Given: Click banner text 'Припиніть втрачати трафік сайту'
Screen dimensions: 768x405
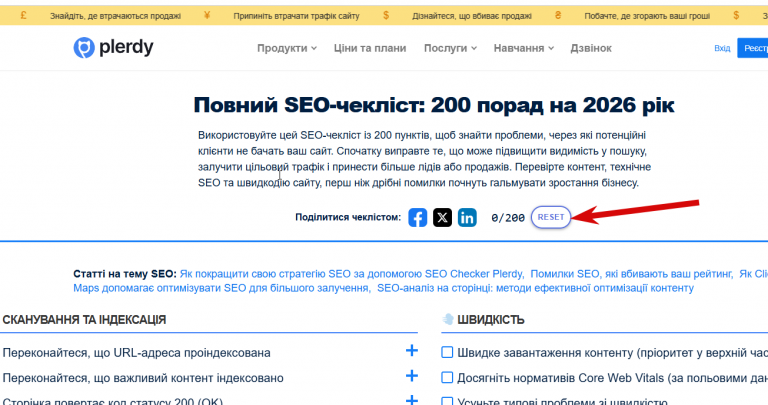Looking at the screenshot, I should (296, 16).
